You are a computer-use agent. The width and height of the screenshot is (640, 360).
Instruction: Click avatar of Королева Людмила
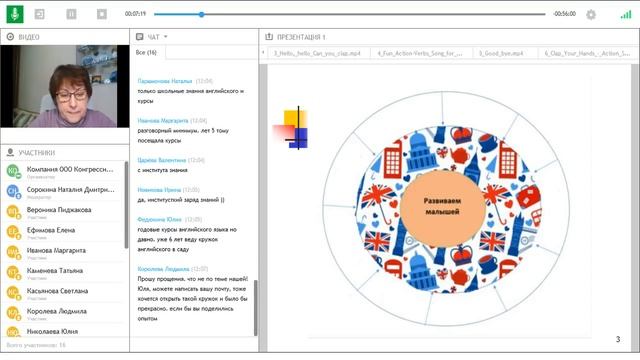tap(13, 313)
